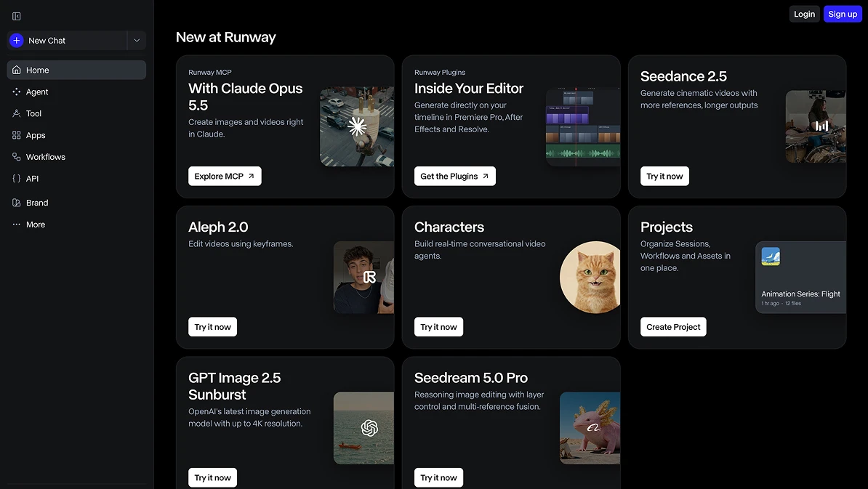
Task: Click Try it now under Seedream 5.0 Pro
Action: (x=439, y=477)
